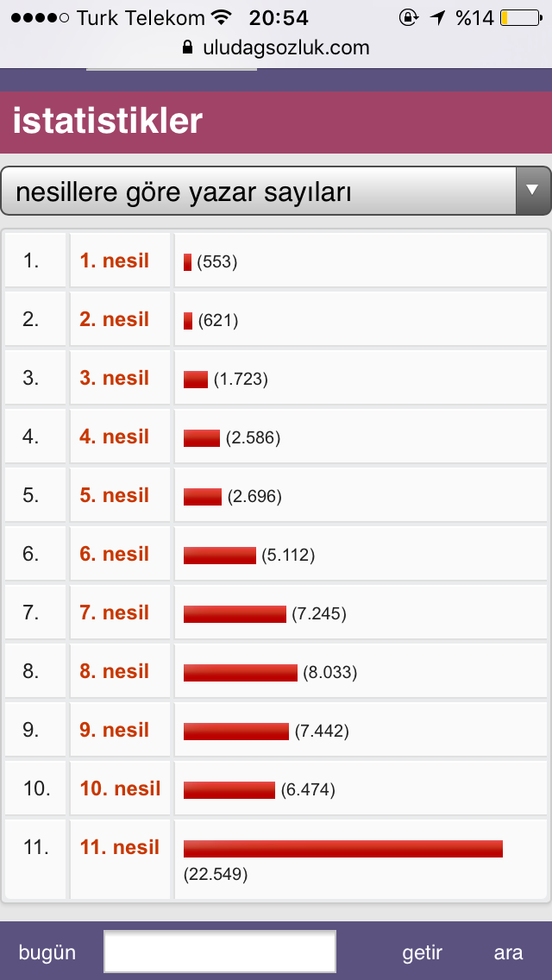Tap the rotation lock status icon

(x=408, y=18)
